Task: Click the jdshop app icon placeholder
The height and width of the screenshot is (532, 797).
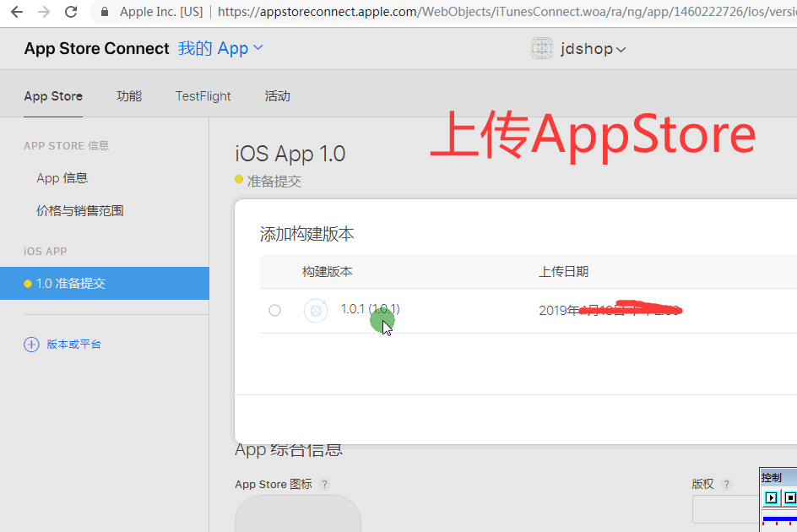Action: click(542, 49)
